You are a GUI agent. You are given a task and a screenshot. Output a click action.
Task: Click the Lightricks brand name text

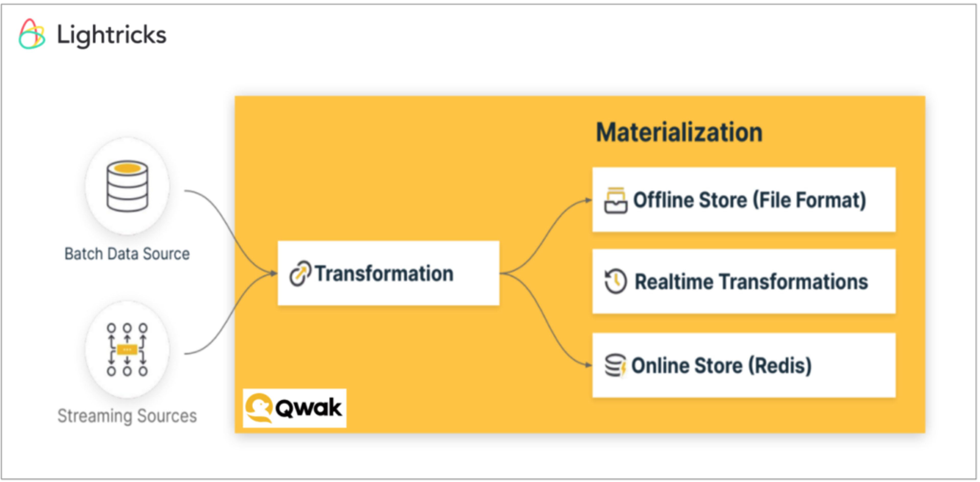[112, 35]
